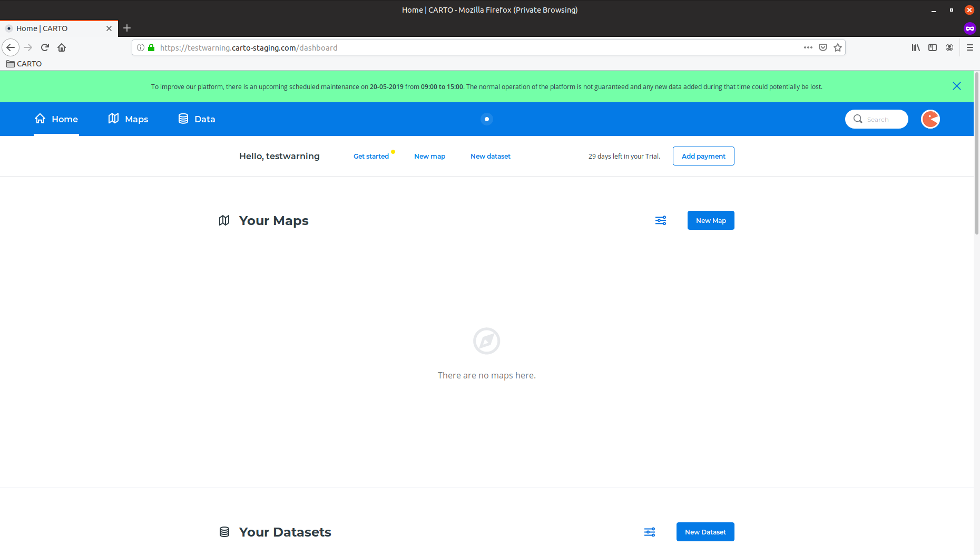Open the CARTO bookmarks folder
Image resolution: width=980 pixels, height=555 pixels.
[x=24, y=64]
